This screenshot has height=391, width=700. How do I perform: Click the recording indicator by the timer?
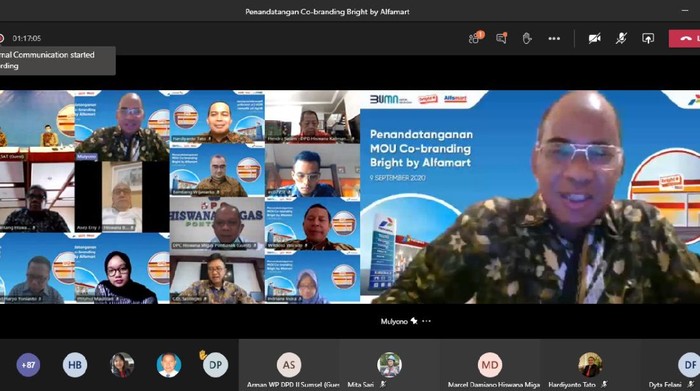click(2, 38)
